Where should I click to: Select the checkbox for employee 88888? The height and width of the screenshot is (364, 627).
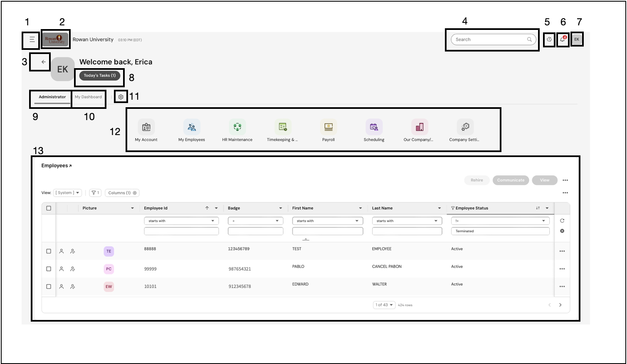[49, 251]
